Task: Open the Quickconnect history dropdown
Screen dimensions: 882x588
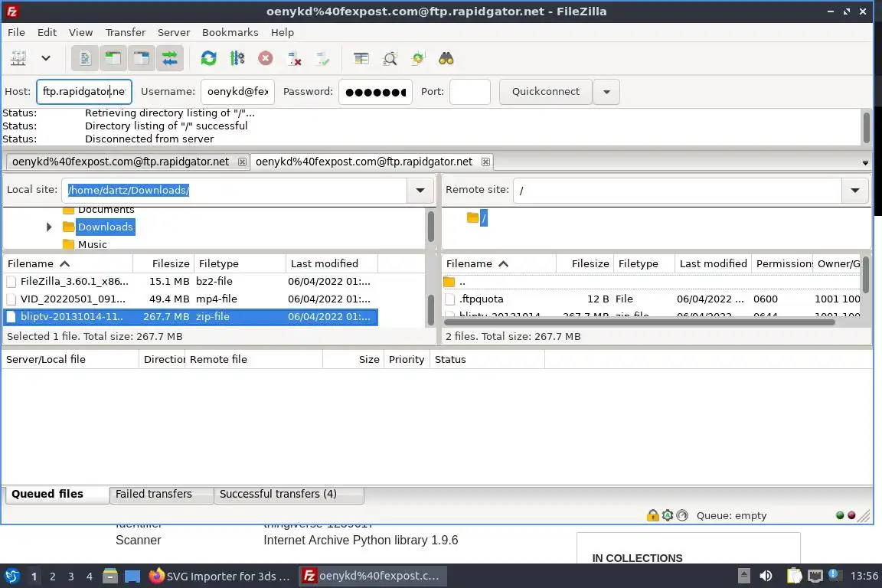Action: pos(606,92)
